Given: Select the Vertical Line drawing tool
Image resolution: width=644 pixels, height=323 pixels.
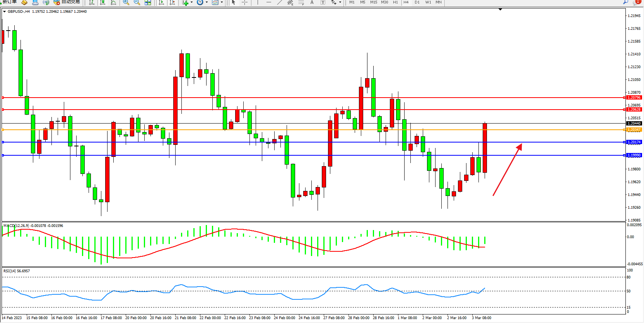Looking at the screenshot, I should click(x=258, y=2).
